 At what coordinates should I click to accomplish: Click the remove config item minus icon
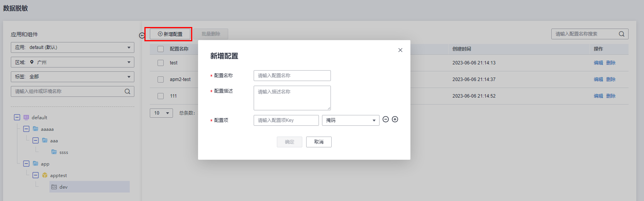386,119
